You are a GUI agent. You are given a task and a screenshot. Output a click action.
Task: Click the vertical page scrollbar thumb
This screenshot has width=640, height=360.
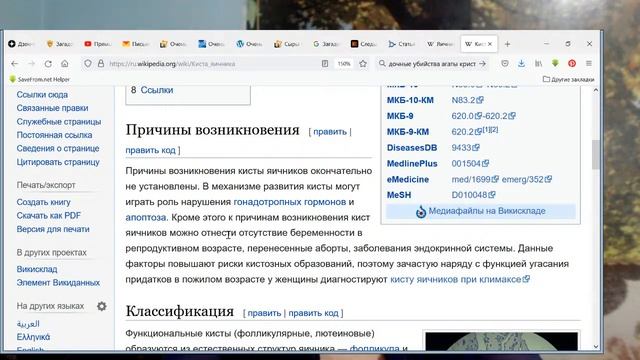click(596, 154)
